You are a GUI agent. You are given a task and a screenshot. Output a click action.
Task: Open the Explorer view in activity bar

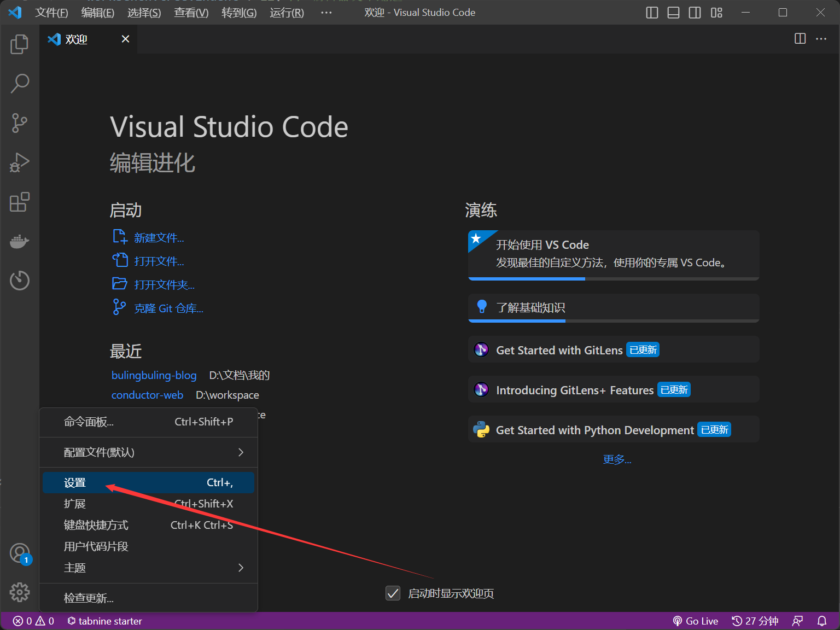(20, 44)
